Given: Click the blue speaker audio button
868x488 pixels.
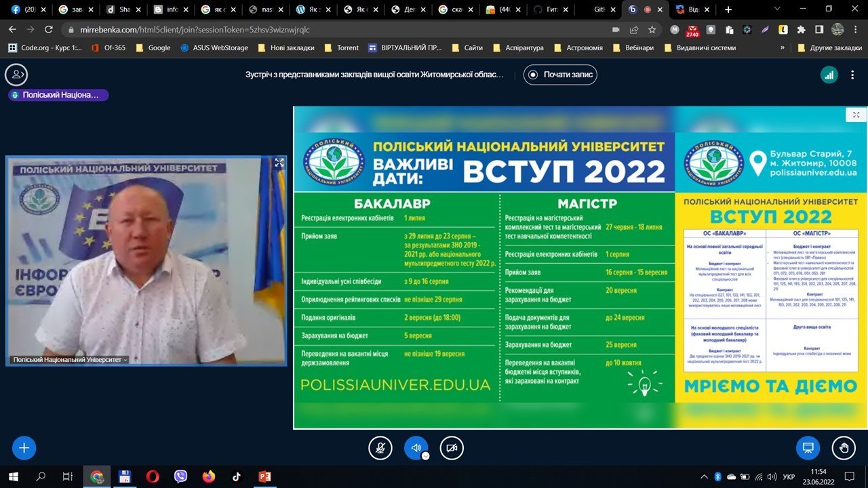Looking at the screenshot, I should tap(416, 447).
